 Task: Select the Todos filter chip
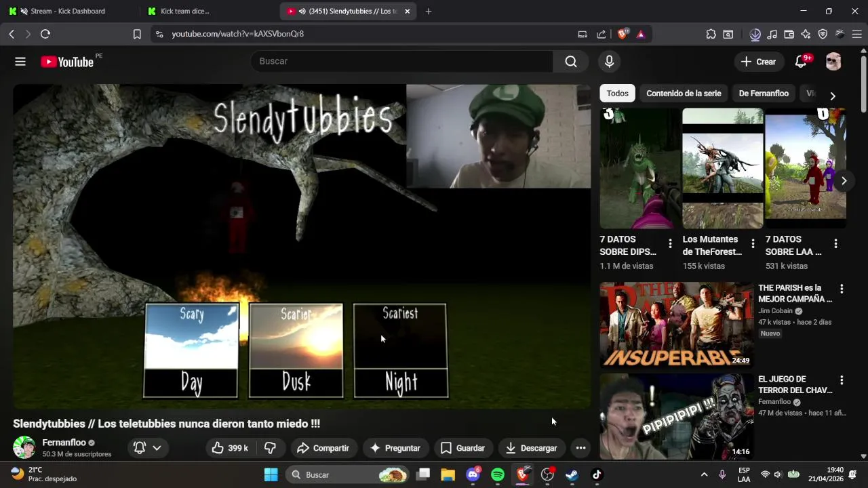[617, 94]
